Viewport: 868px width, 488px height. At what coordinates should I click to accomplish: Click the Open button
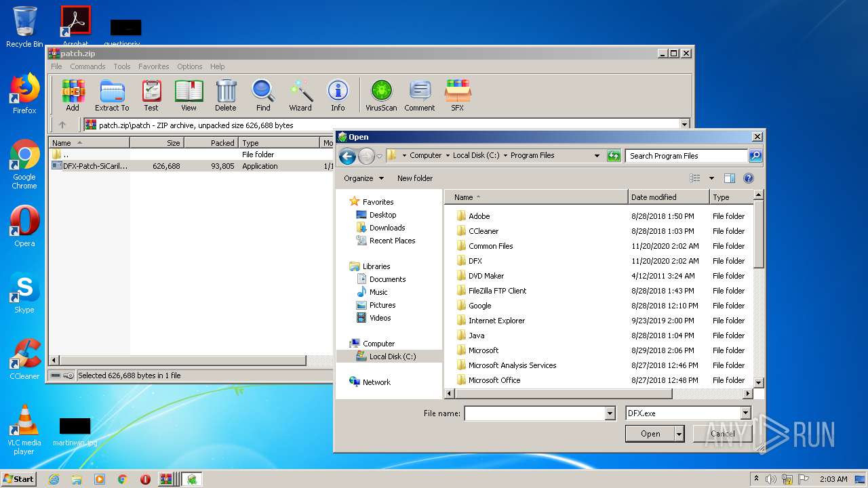click(650, 434)
